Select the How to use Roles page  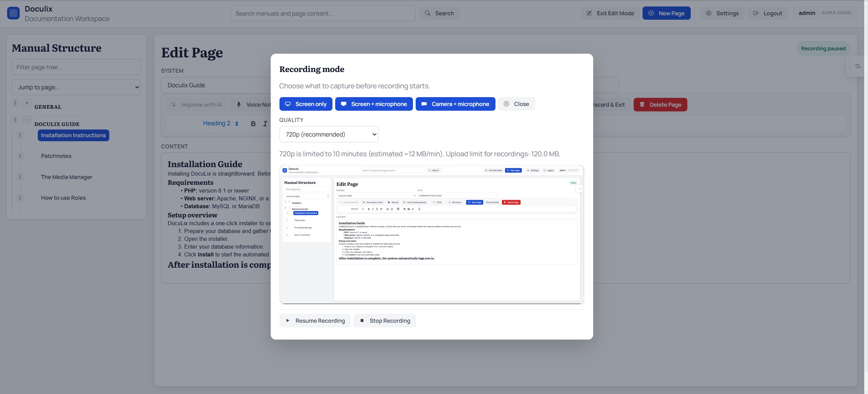point(63,198)
